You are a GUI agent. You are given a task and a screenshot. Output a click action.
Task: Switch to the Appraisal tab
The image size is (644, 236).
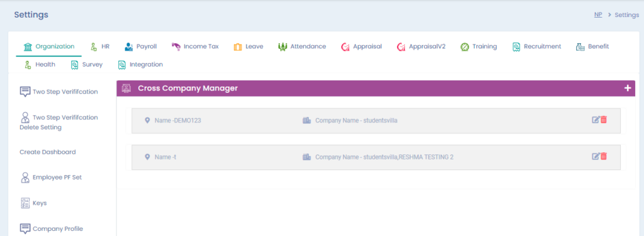[362, 46]
